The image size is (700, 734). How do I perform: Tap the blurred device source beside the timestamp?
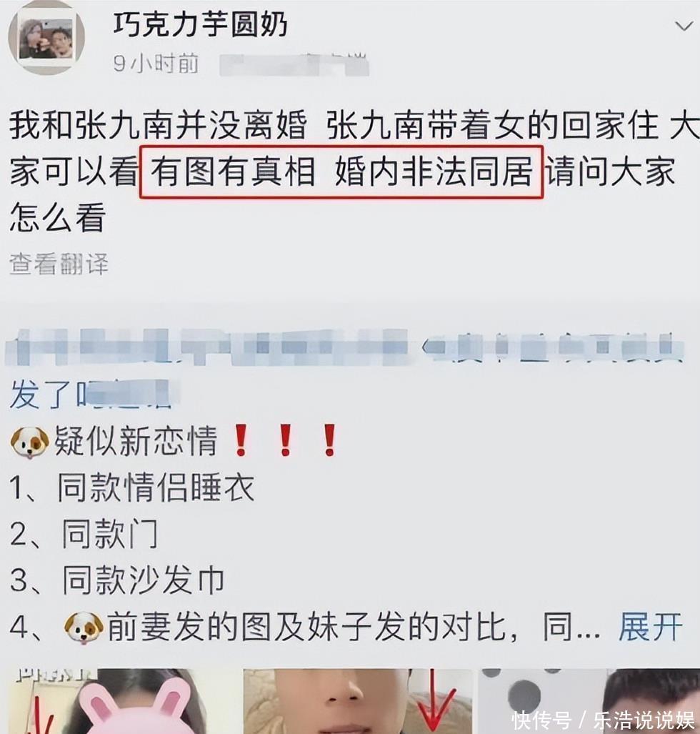point(295,64)
